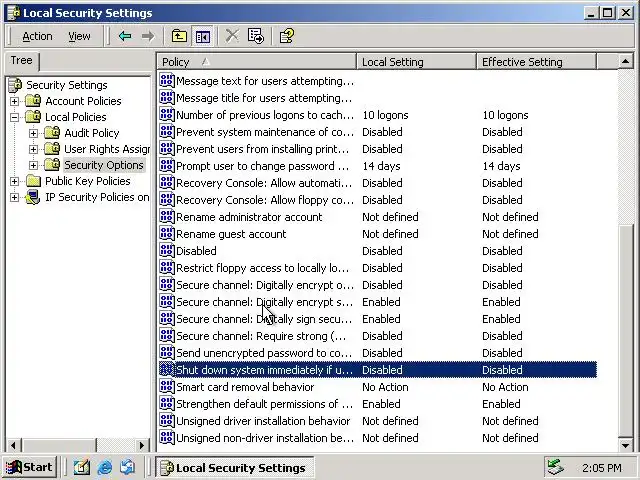
Task: Click the policy icon beside Rename administrator account
Action: click(167, 216)
